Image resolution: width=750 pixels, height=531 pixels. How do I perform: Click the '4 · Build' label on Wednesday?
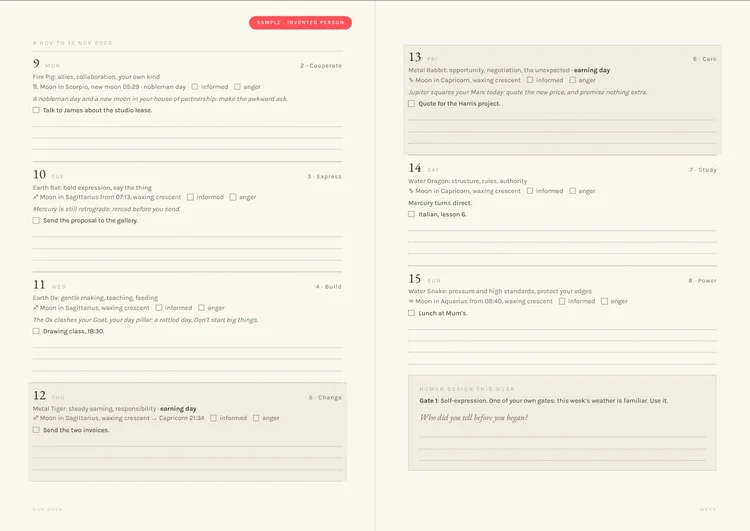(328, 287)
